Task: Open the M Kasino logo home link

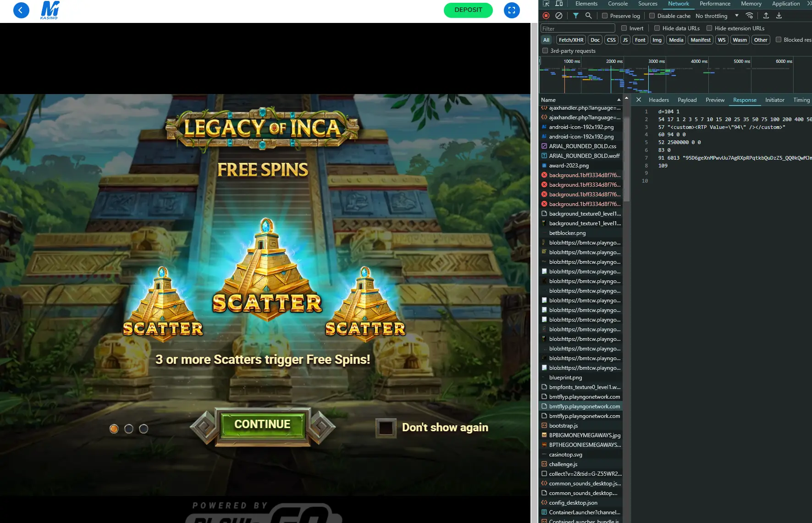Action: point(50,10)
